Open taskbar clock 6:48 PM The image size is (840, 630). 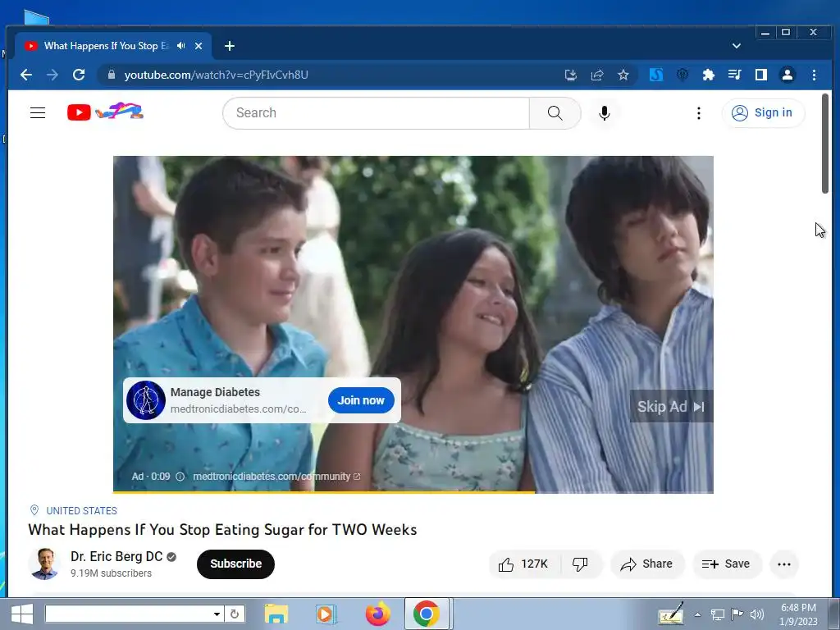pos(798,614)
